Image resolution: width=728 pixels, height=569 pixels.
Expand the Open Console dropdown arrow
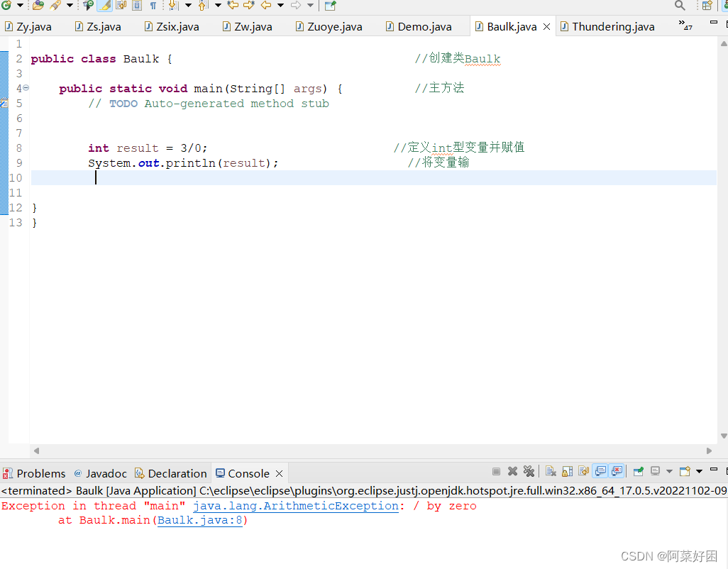699,472
